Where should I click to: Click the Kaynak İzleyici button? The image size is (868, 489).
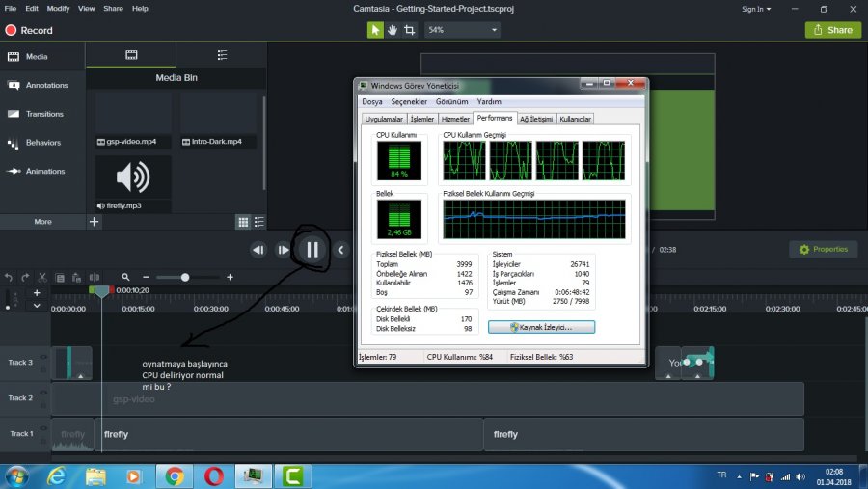click(541, 327)
